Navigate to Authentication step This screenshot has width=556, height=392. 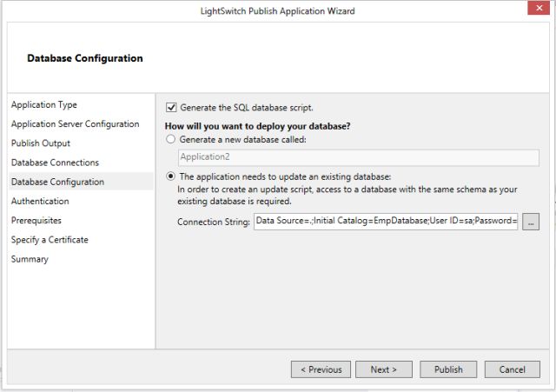pyautogui.click(x=40, y=201)
